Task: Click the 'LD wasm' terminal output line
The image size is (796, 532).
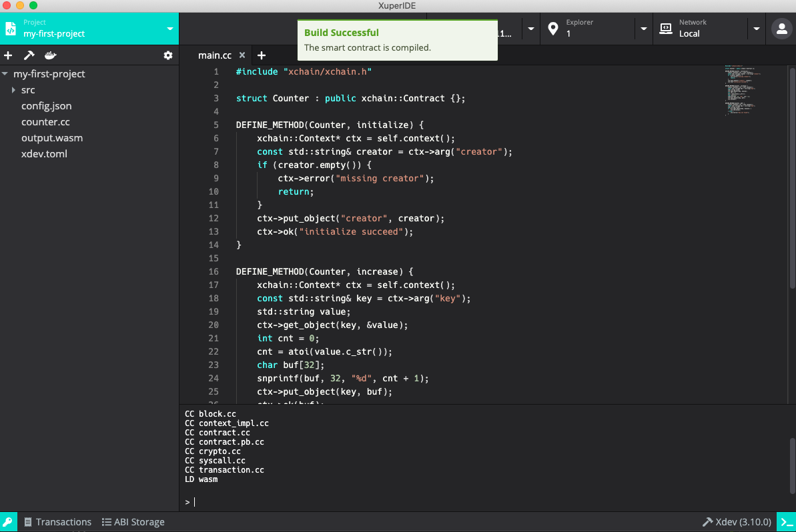Action: click(x=202, y=479)
